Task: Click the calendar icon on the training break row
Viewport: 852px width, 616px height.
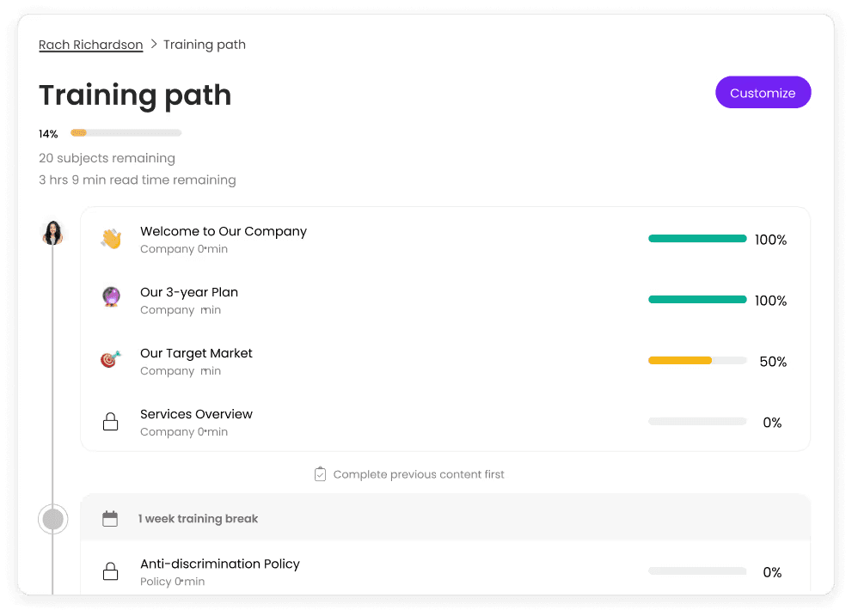Action: click(110, 518)
